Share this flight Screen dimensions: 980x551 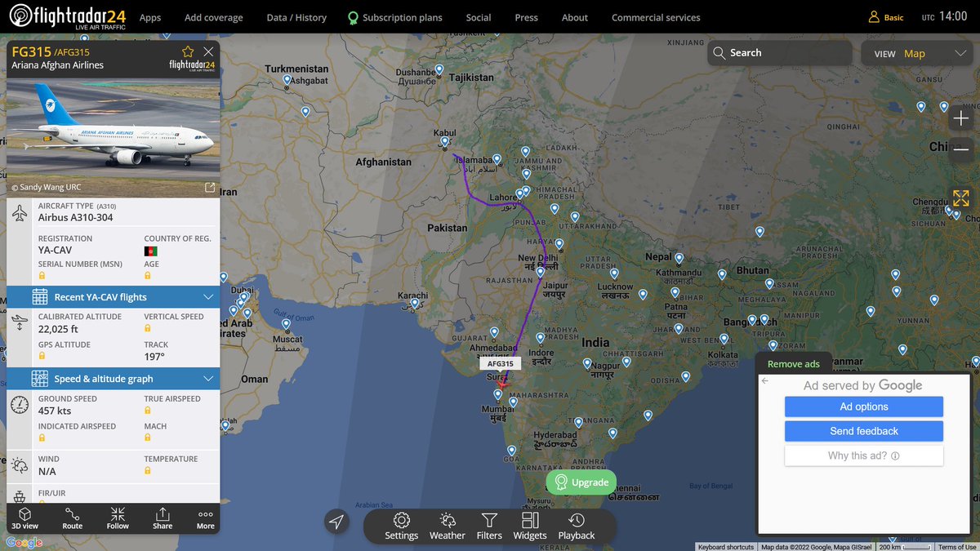(x=163, y=518)
